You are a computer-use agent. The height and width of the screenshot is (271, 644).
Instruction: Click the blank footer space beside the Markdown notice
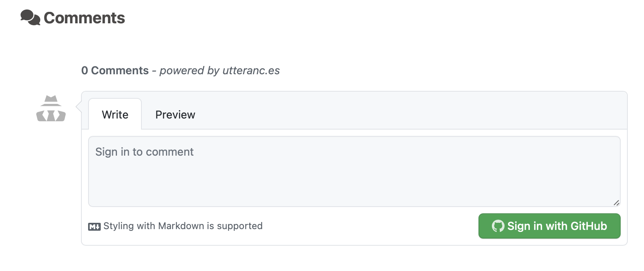370,226
